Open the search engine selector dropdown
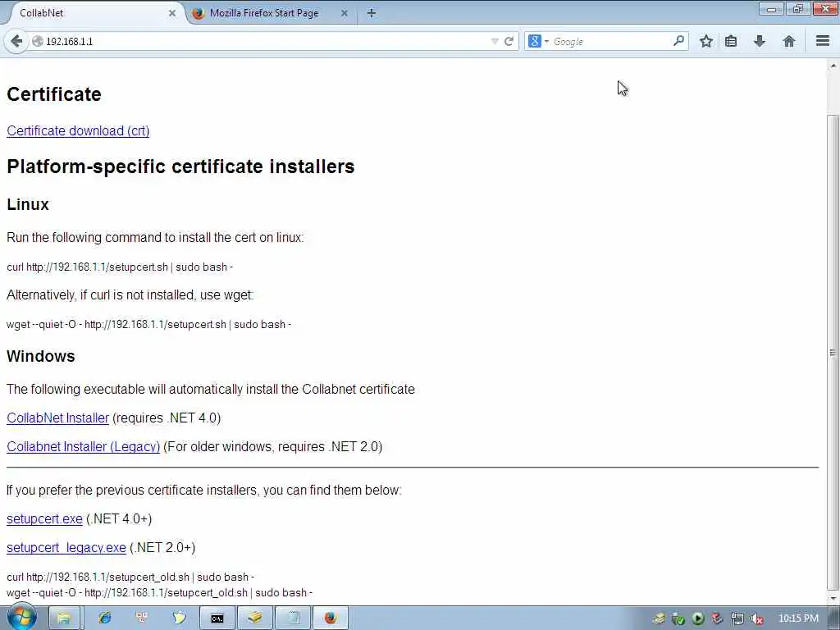840x630 pixels. [538, 41]
